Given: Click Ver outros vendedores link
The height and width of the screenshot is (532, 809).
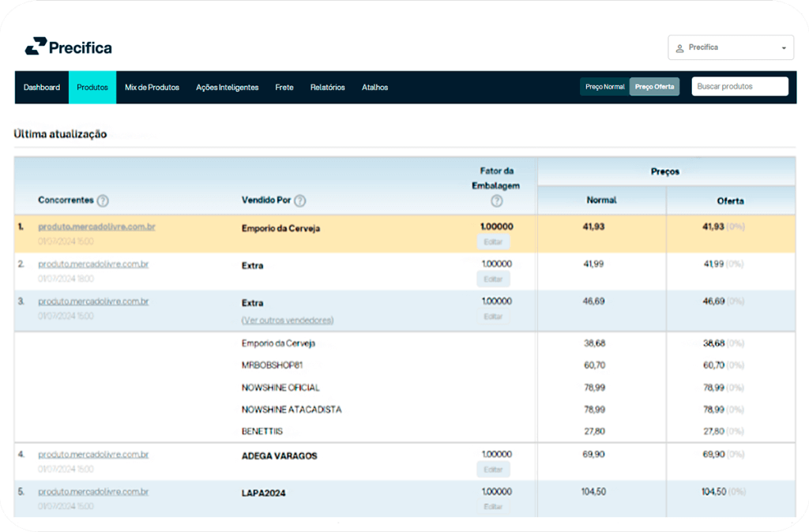Looking at the screenshot, I should point(288,320).
